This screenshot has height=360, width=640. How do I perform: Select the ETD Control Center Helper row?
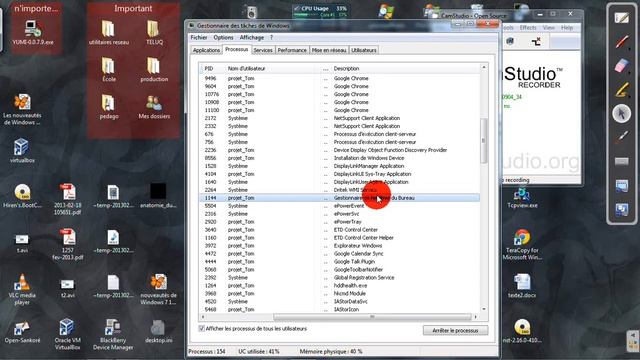point(339,238)
